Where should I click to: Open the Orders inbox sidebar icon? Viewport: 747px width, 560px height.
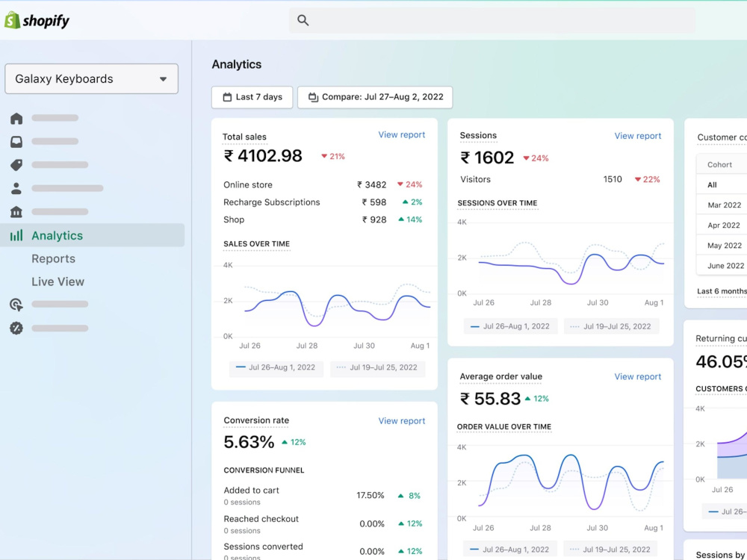point(16,141)
